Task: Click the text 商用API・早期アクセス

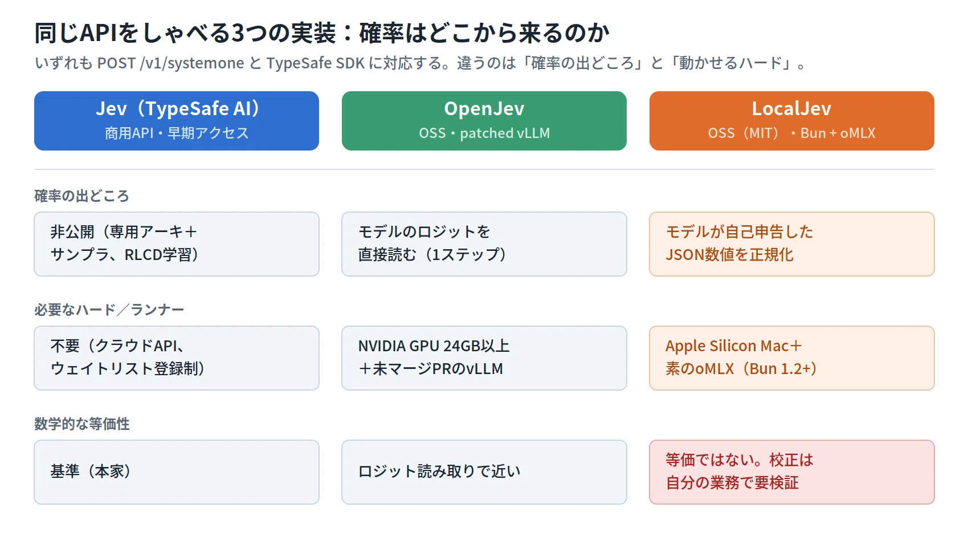Action: (177, 133)
